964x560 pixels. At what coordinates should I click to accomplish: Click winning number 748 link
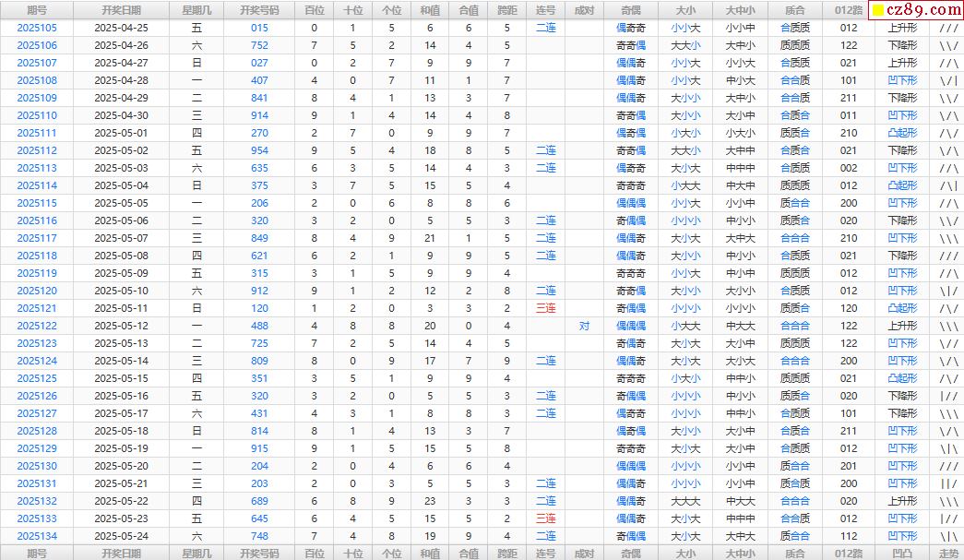[x=259, y=536]
